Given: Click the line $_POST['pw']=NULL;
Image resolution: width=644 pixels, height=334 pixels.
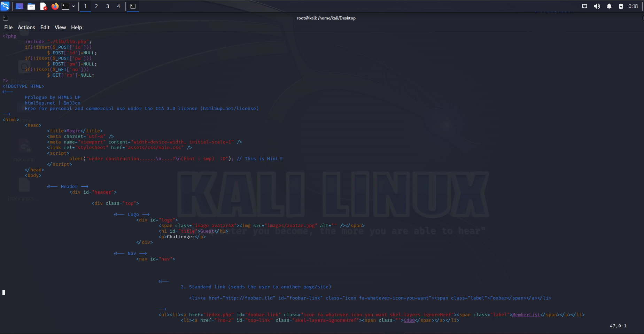Looking at the screenshot, I should 72,64.
